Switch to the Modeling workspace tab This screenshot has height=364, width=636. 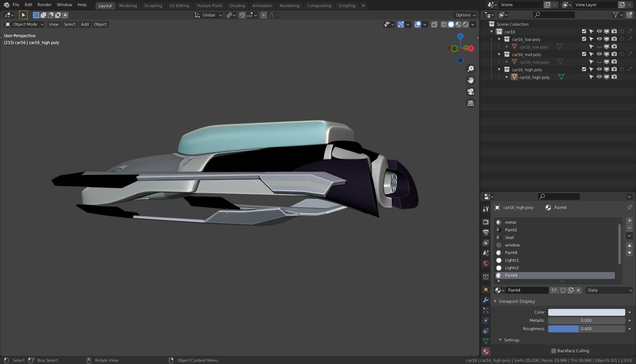click(128, 6)
